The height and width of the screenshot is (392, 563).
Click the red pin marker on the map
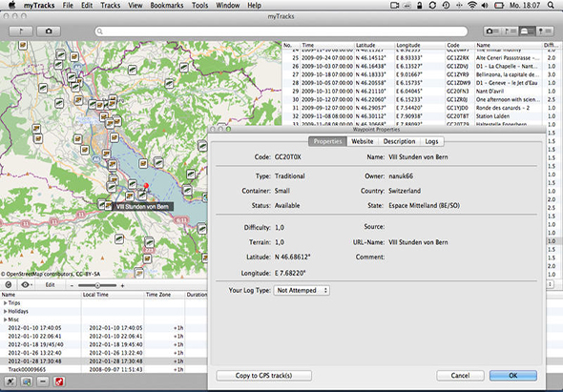click(146, 186)
